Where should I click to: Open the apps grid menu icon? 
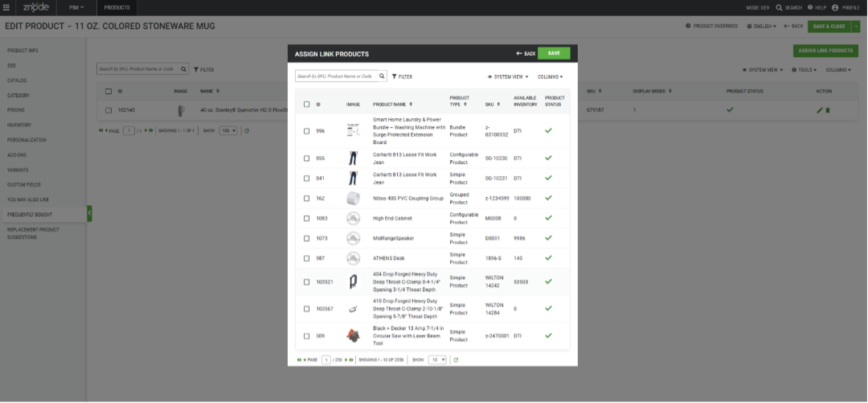coord(6,7)
